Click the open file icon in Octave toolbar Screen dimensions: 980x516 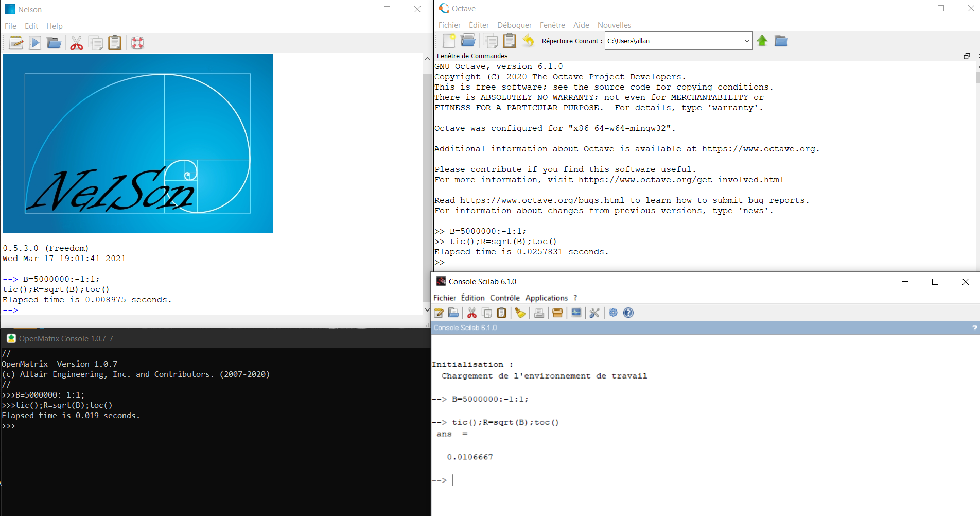pos(468,40)
